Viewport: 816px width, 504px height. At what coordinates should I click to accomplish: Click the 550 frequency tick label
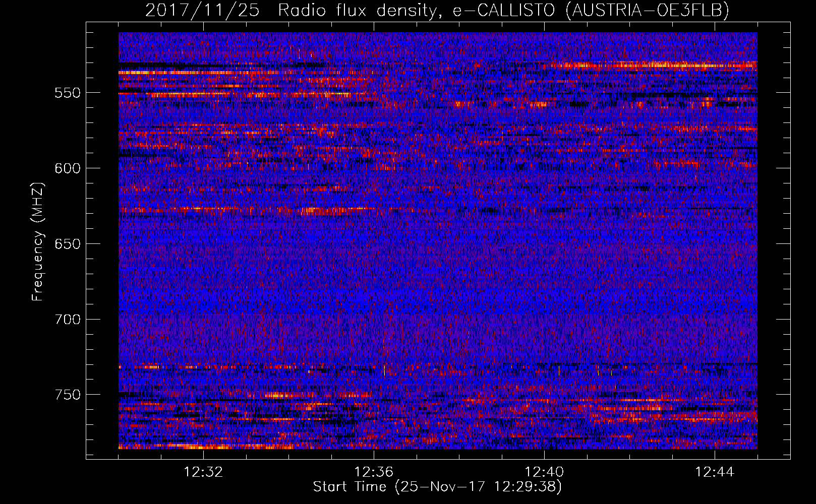tap(68, 93)
